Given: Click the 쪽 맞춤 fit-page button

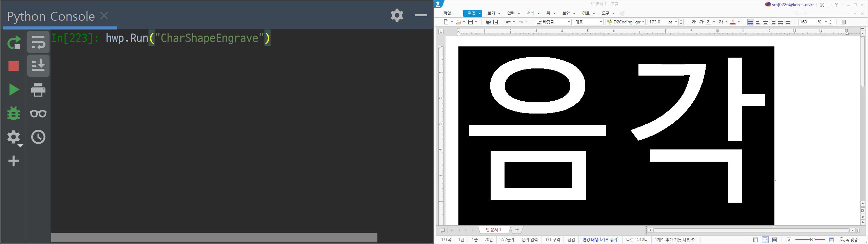Looking at the screenshot, I should 849,240.
